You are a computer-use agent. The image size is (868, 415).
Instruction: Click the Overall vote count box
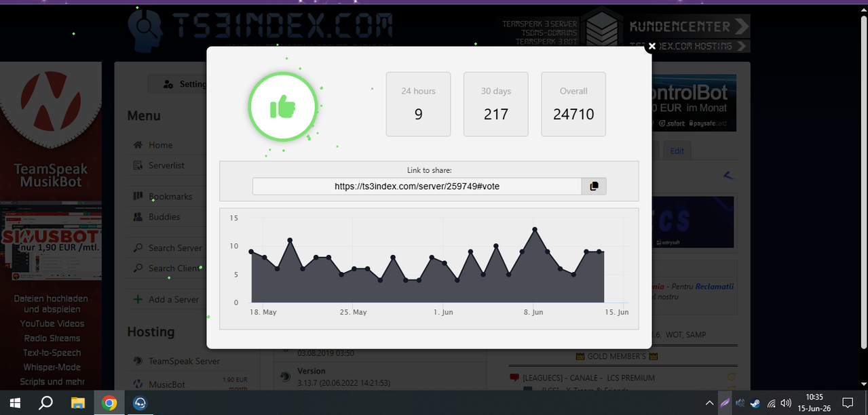click(573, 104)
